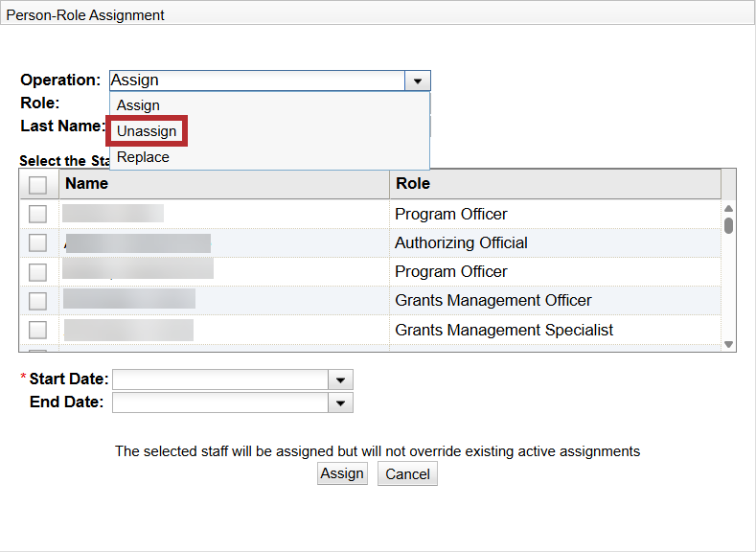Check the Grants Management Officer row checkbox
Viewport: 756px width, 552px height.
click(38, 301)
